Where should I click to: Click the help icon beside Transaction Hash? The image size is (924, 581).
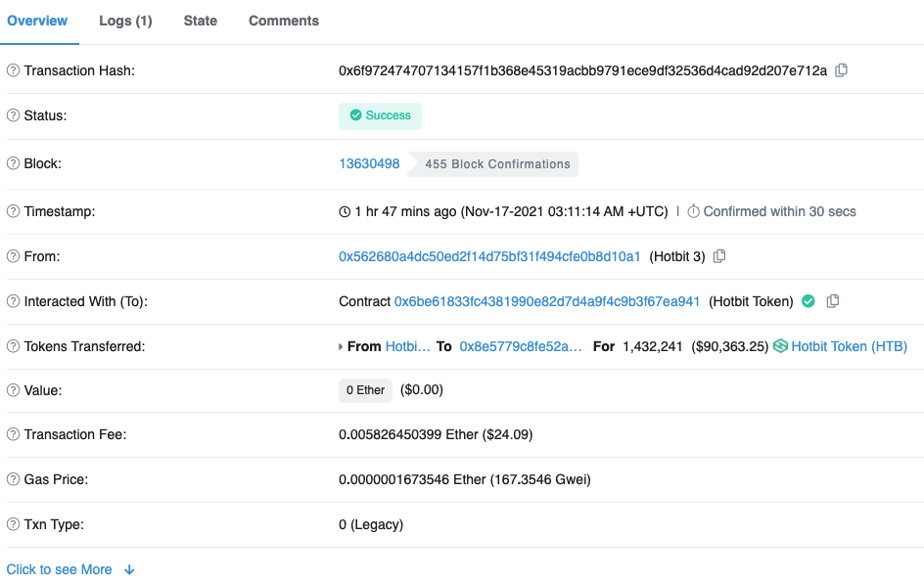pos(14,70)
